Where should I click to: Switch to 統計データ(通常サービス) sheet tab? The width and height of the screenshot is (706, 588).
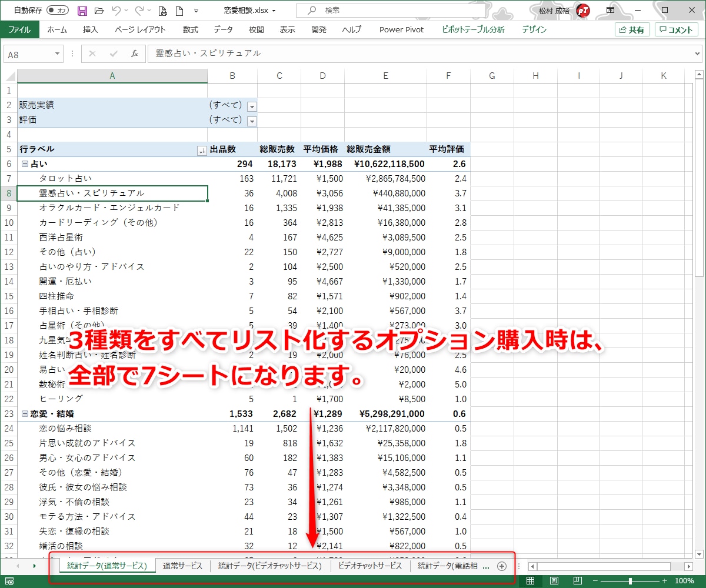(x=106, y=566)
